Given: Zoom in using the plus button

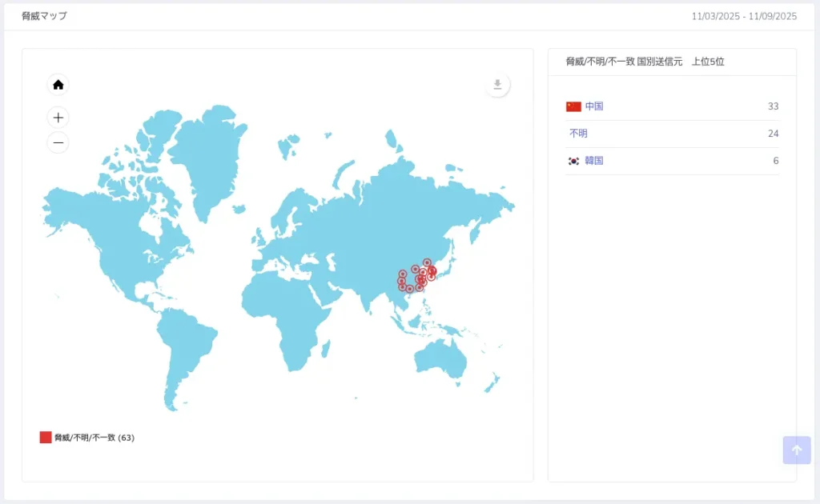Looking at the screenshot, I should coord(58,118).
